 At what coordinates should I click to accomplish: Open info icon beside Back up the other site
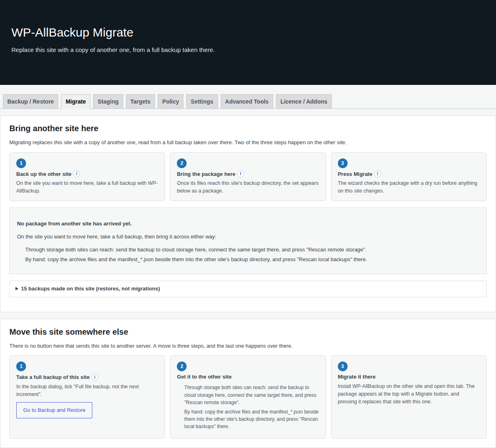76,174
